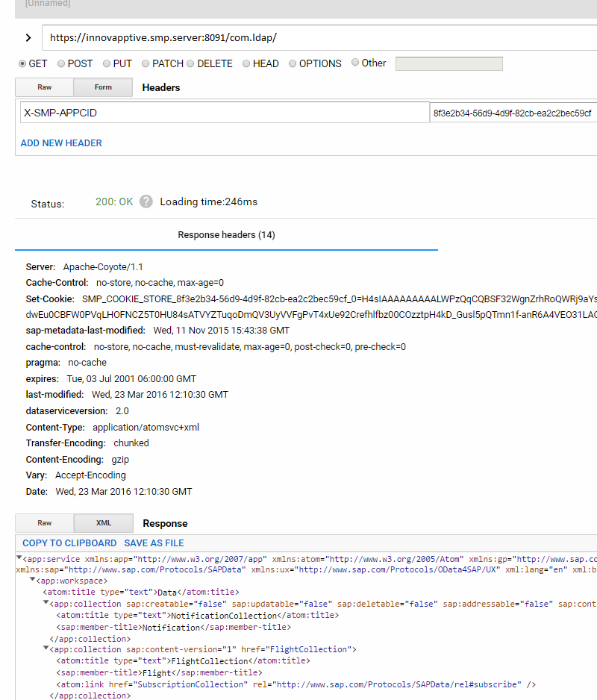
Task: Collapse the FlightCollection app:collection node
Action: (x=45, y=649)
